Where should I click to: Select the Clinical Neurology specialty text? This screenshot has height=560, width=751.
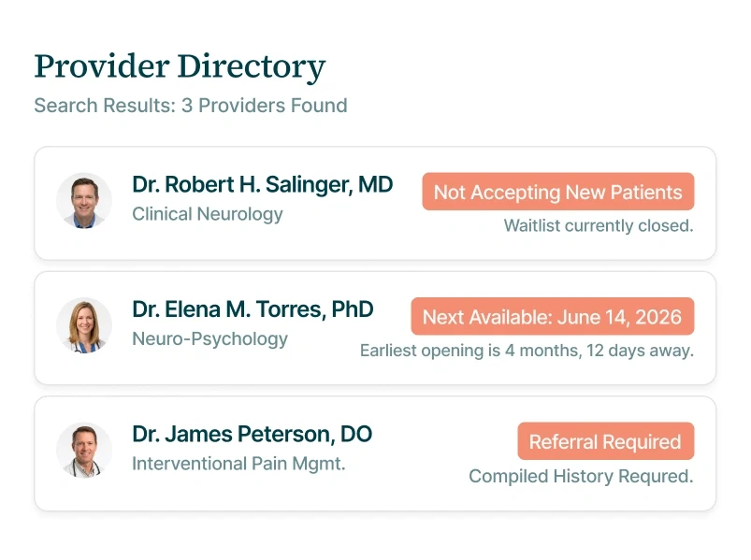208,214
